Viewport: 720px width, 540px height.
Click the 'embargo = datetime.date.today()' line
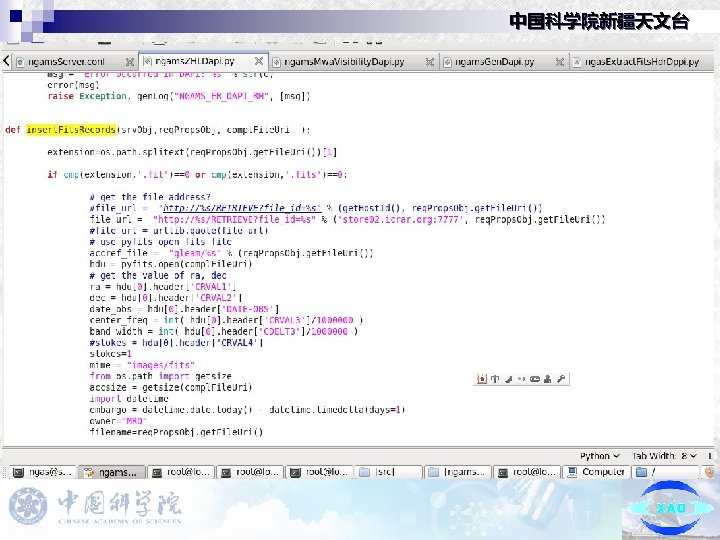248,410
